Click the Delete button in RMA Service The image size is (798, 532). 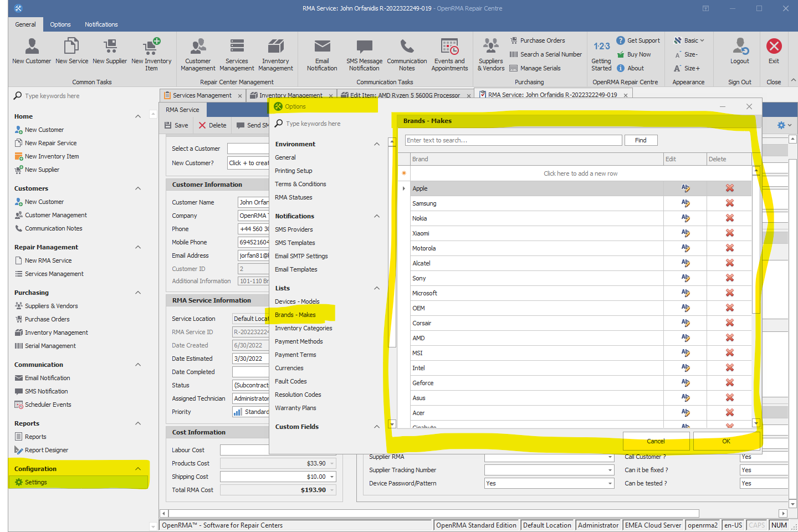[x=212, y=125]
